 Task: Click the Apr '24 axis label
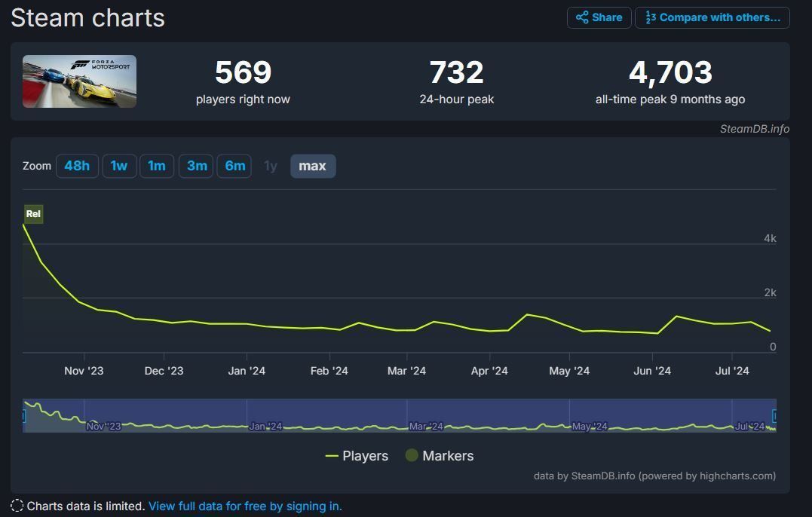pyautogui.click(x=489, y=371)
